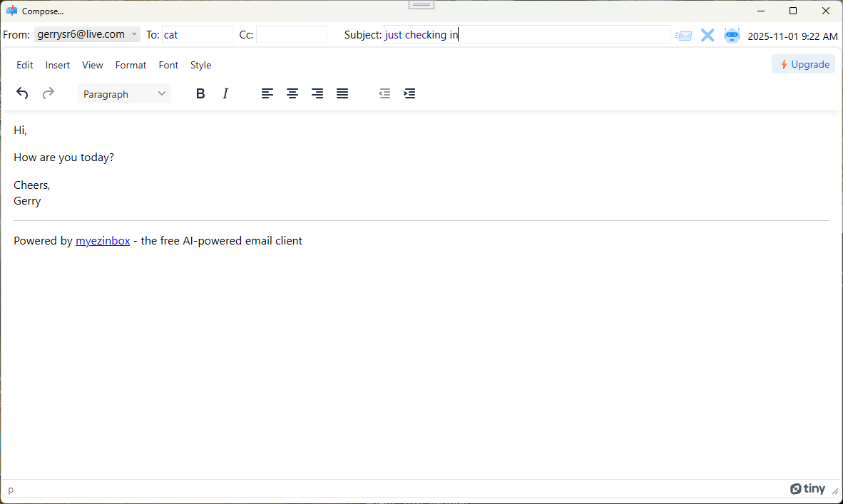Open the myezinbox link

coord(103,240)
